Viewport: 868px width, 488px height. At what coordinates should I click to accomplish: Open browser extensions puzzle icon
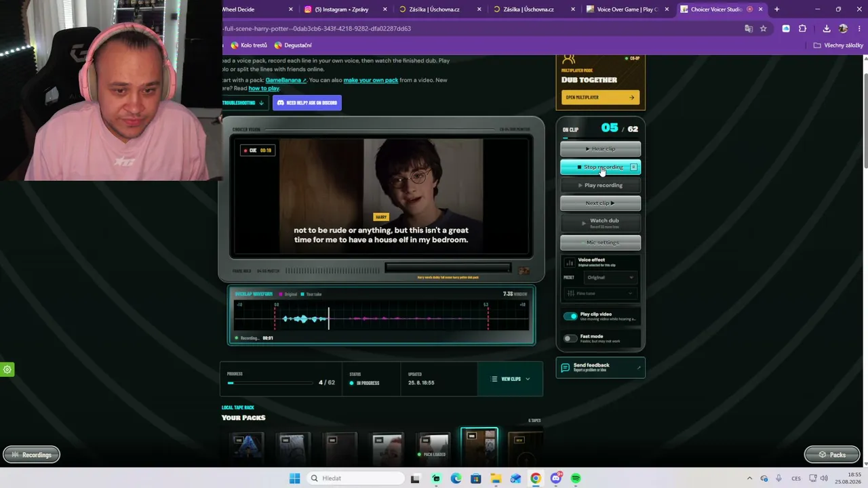pyautogui.click(x=803, y=28)
